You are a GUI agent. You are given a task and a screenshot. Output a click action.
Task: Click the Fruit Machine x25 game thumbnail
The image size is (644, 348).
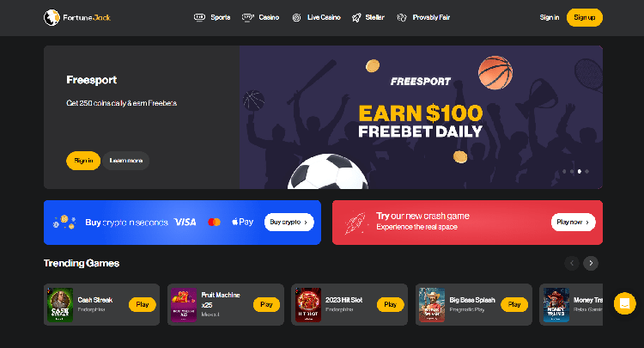184,305
